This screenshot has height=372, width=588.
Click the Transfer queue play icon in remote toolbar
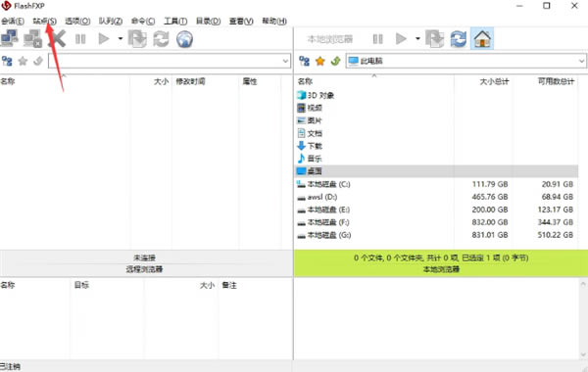[x=104, y=38]
